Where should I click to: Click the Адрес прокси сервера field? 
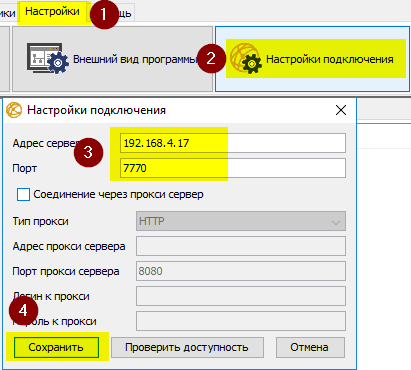click(241, 246)
